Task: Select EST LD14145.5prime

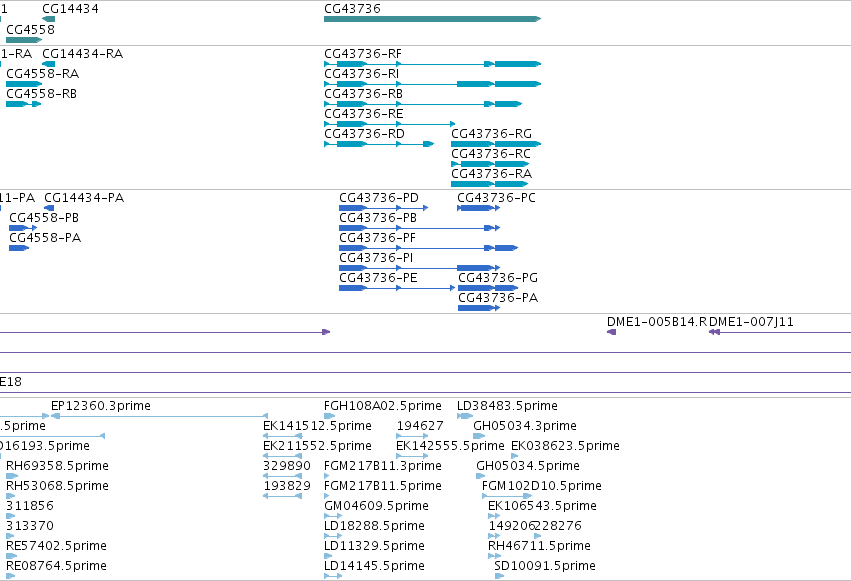Action: 333,577
